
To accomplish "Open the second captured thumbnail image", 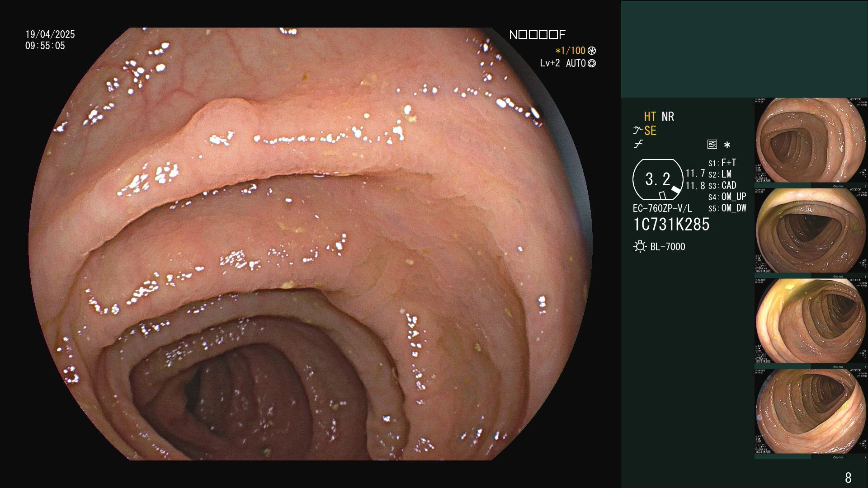I will tap(811, 231).
